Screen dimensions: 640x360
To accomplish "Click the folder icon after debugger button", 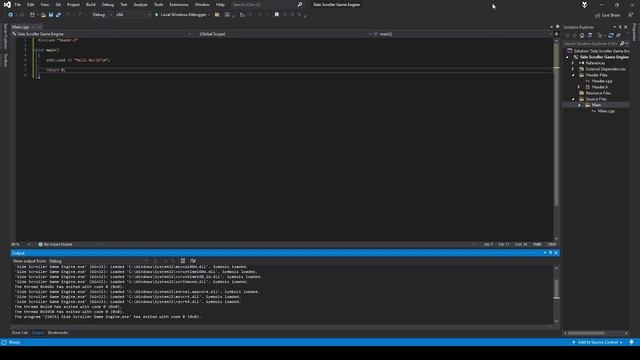I will click(x=217, y=15).
